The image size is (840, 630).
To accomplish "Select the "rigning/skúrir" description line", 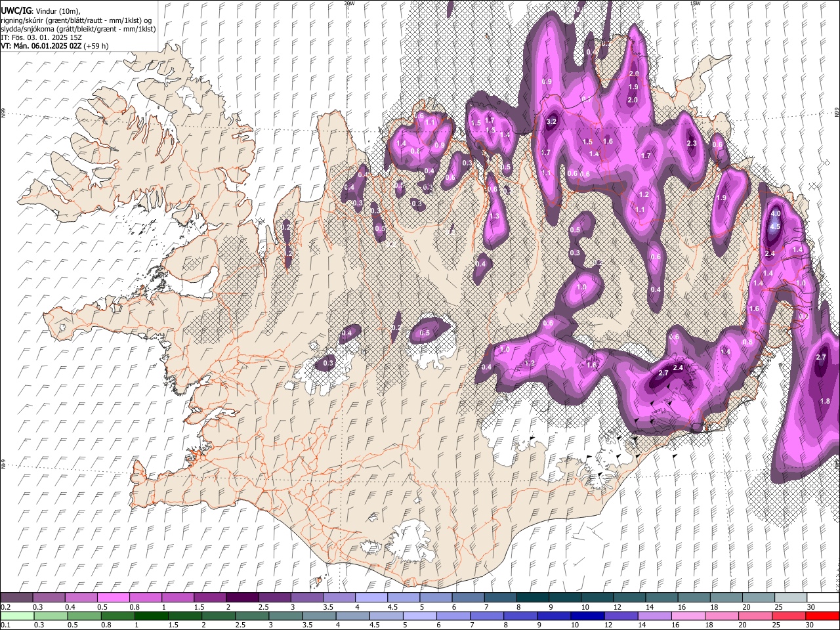I will pos(76,20).
